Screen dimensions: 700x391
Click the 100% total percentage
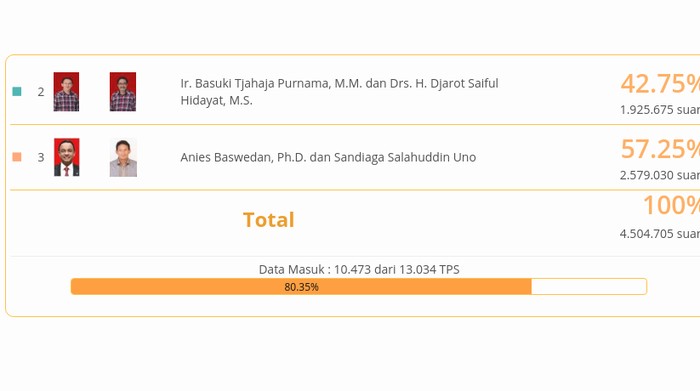pyautogui.click(x=671, y=205)
